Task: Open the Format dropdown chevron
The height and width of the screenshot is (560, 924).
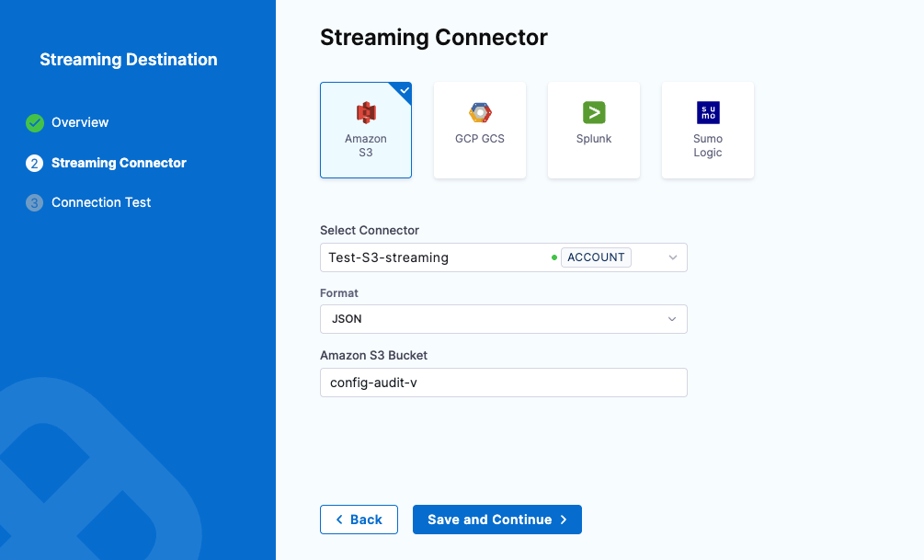Action: click(x=672, y=319)
